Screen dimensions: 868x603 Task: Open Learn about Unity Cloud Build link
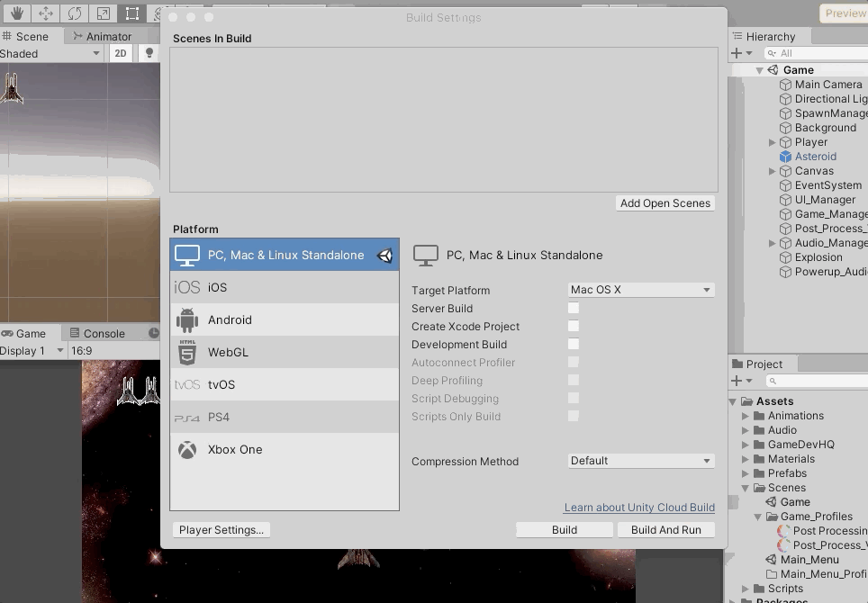(639, 508)
